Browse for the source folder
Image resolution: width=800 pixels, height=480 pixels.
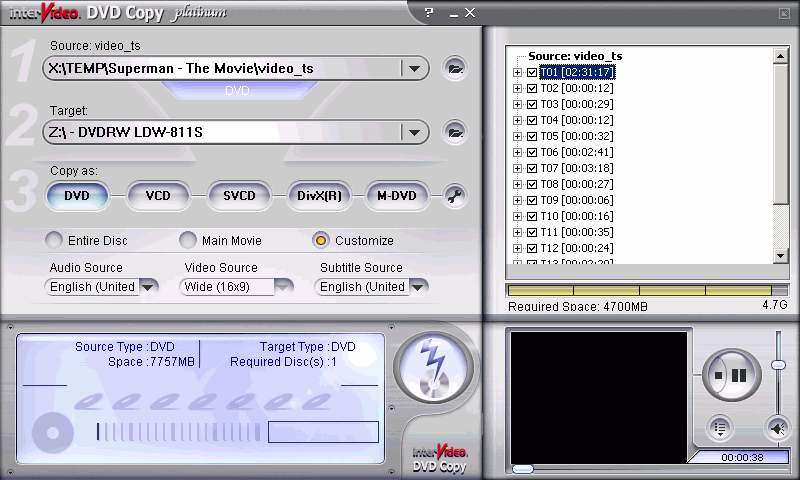tap(455, 68)
